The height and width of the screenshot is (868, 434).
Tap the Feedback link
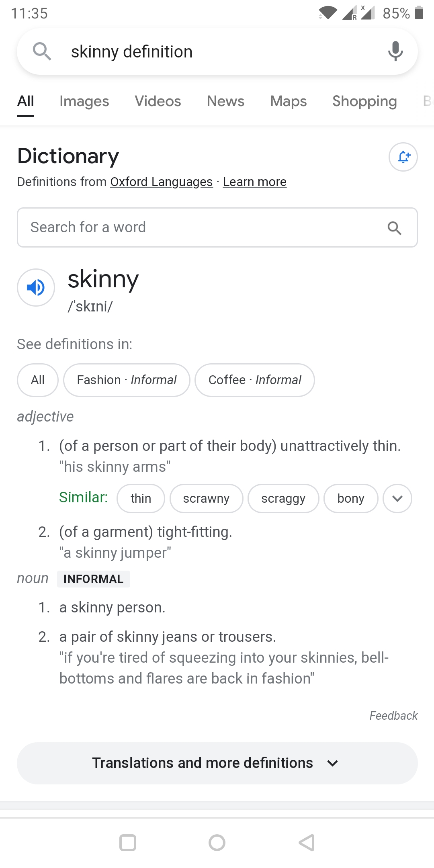(x=393, y=716)
